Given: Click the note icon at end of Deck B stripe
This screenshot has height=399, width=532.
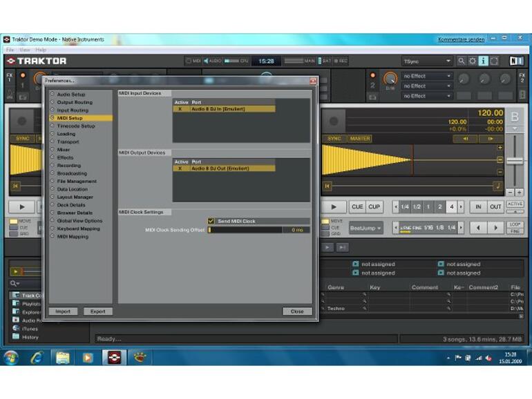Looking at the screenshot, I should 498,186.
